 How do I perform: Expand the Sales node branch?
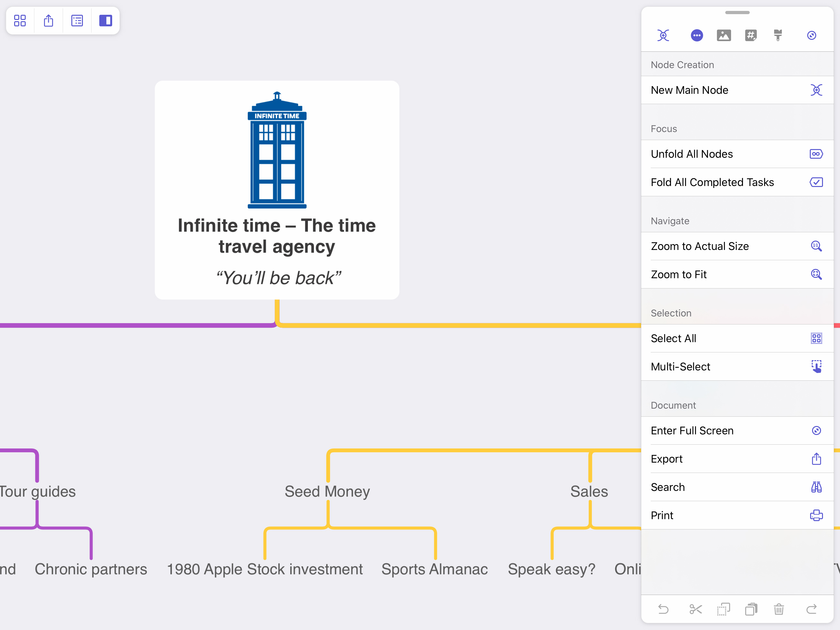[588, 492]
